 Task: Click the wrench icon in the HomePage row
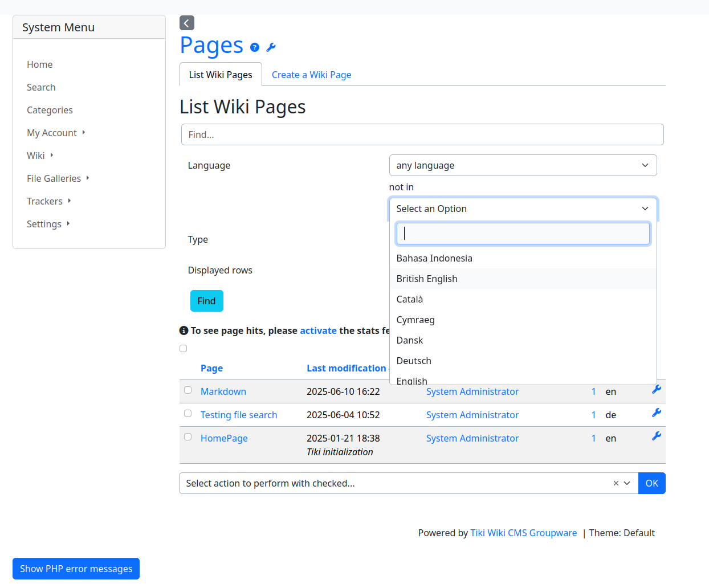657,436
